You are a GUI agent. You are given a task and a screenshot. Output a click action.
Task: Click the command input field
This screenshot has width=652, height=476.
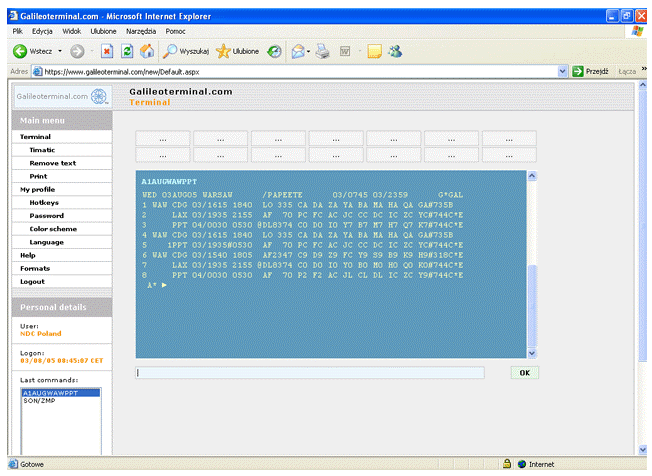[x=310, y=373]
